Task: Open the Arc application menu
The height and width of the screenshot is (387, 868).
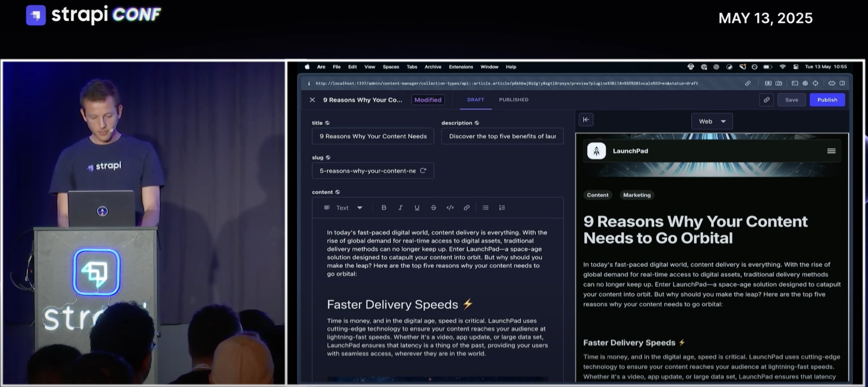Action: (x=321, y=67)
